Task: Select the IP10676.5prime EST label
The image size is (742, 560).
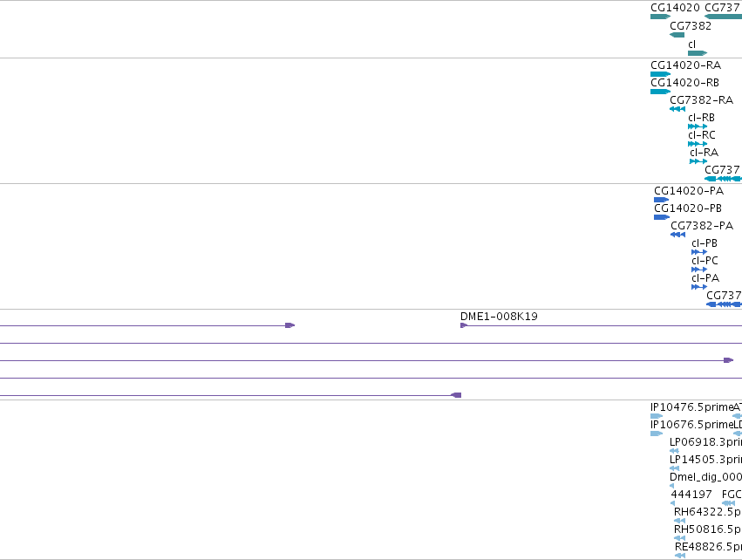Action: coord(691,425)
